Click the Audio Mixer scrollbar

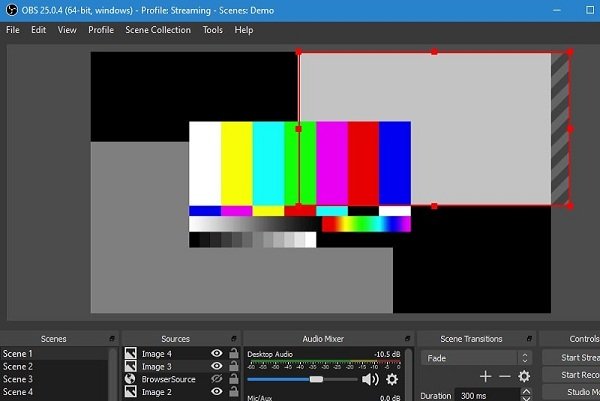[409, 374]
